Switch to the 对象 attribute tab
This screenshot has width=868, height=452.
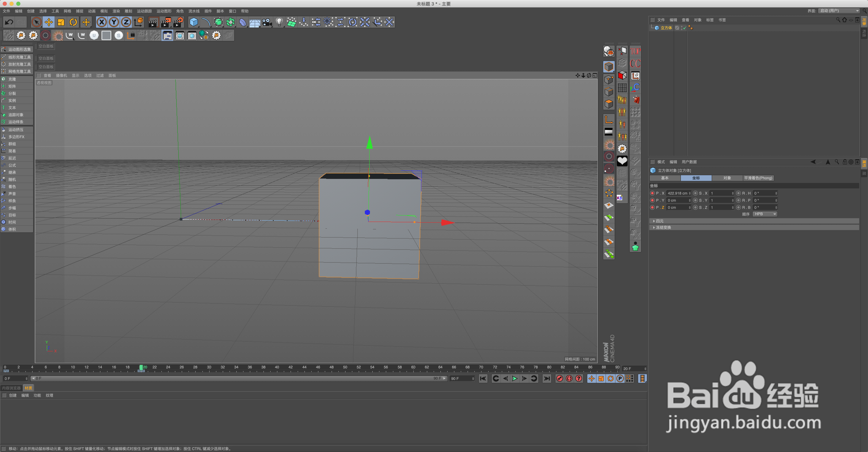click(x=727, y=178)
